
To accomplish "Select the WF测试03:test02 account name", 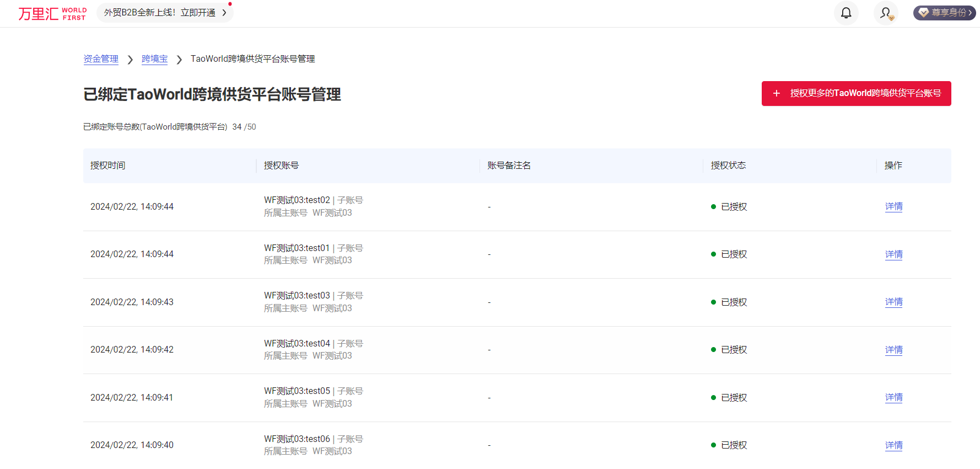I will pyautogui.click(x=297, y=200).
